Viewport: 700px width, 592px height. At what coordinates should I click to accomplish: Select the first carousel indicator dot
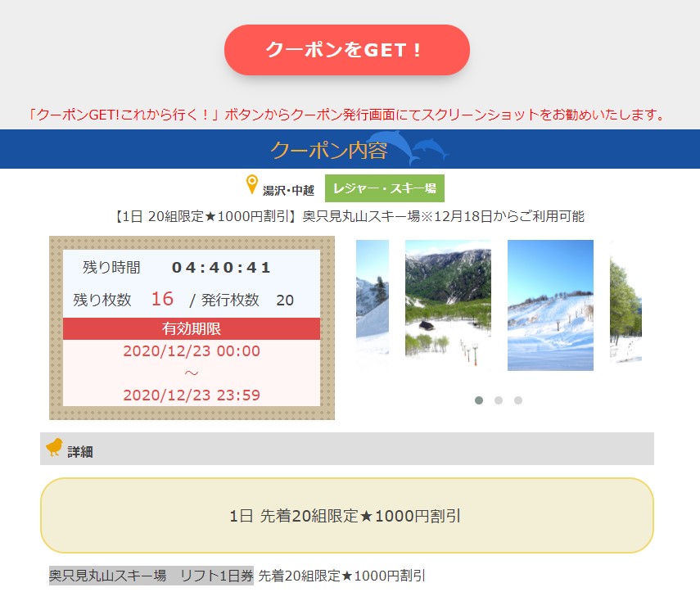pyautogui.click(x=479, y=400)
